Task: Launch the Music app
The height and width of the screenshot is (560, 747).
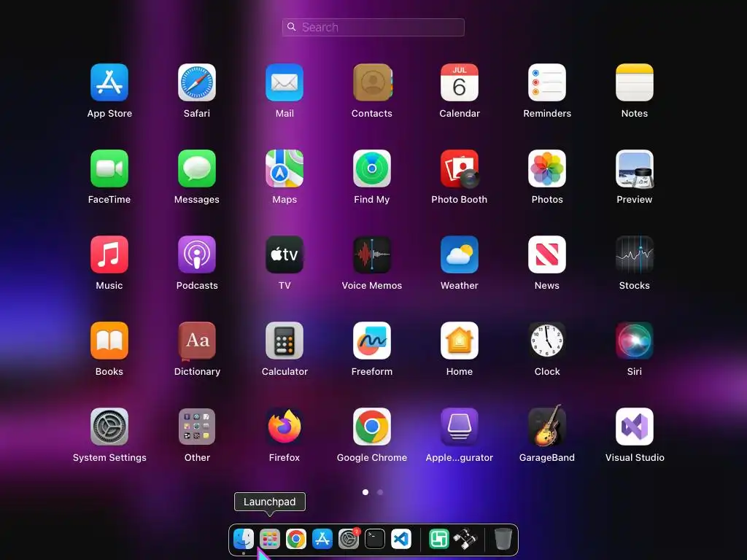Action: tap(109, 254)
